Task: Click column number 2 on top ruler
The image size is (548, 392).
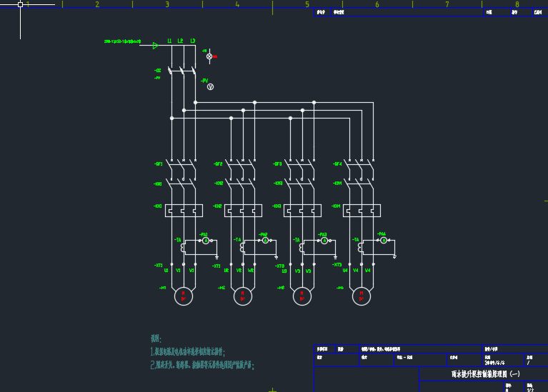Action: point(97,4)
